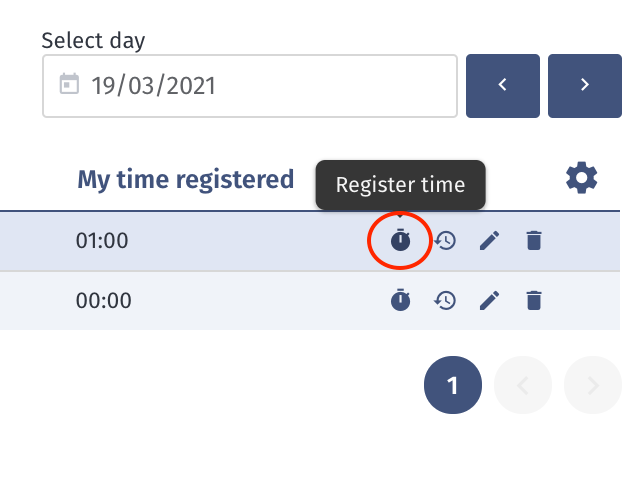Open table settings gear
640x496 pixels.
(x=581, y=179)
